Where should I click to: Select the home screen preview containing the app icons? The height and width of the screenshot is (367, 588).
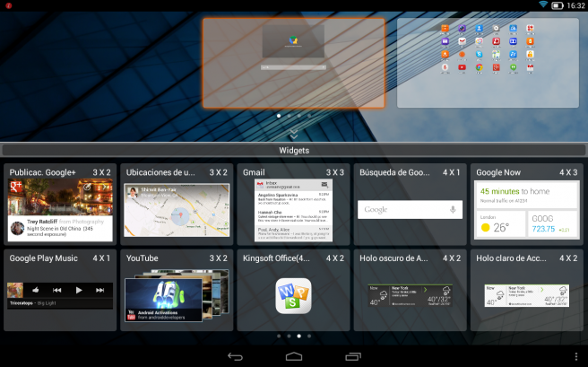pyautogui.click(x=488, y=63)
